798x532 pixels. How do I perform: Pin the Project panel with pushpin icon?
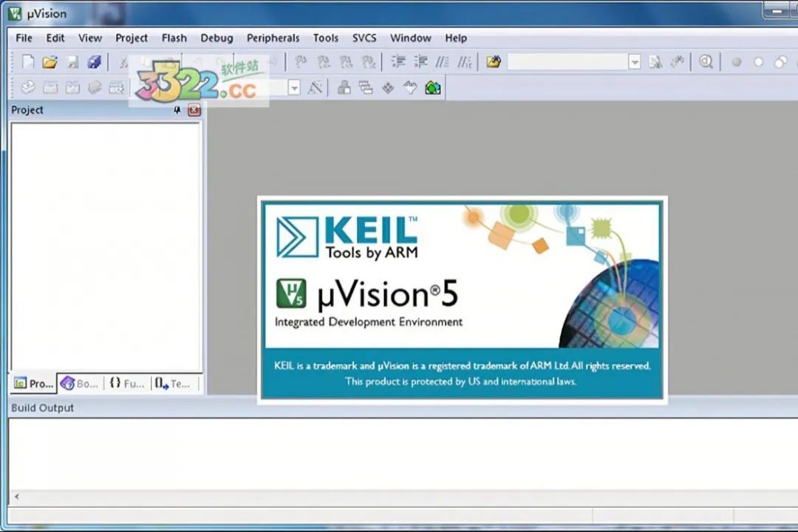point(177,110)
